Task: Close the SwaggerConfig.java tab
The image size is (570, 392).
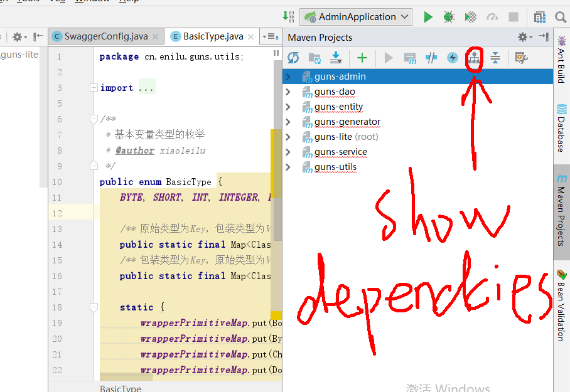Action: click(x=155, y=37)
